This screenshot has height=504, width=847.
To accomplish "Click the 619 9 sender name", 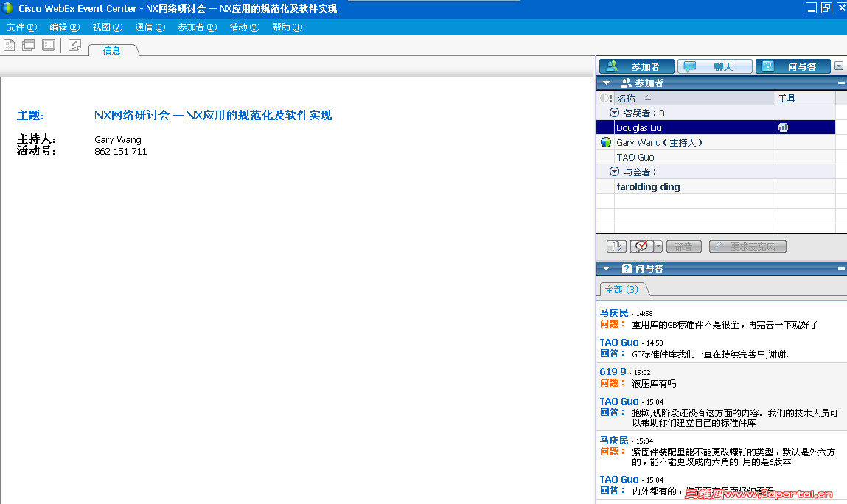I will click(x=613, y=371).
